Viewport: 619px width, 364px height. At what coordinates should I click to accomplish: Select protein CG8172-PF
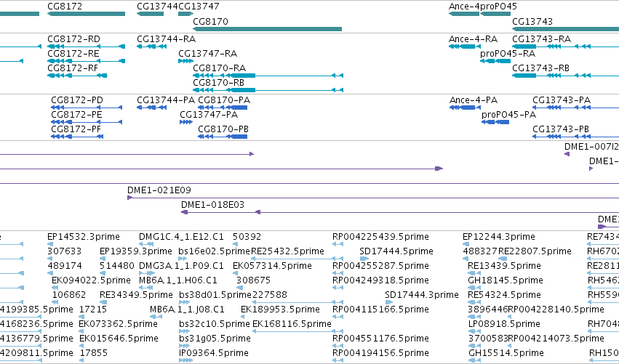tap(77, 137)
